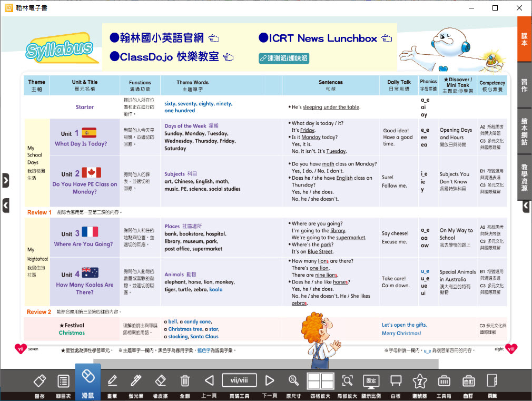Click the four-grid zoom tool (四格放大)

320,380
